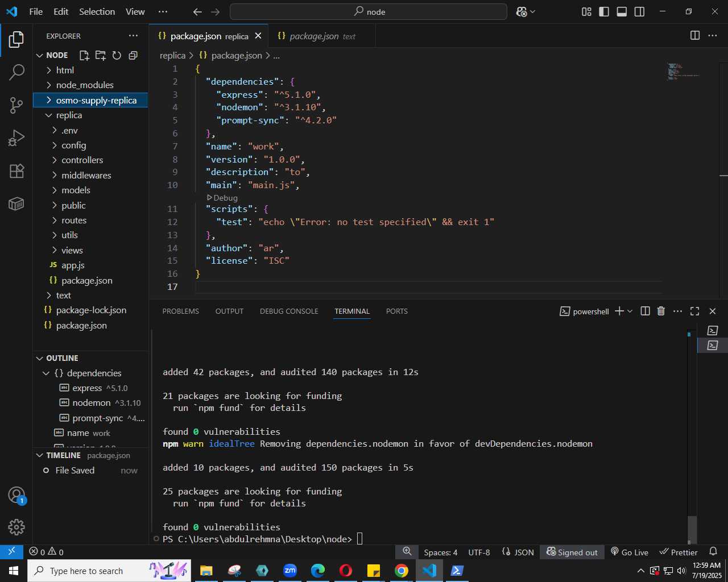Expand the html folder
The width and height of the screenshot is (728, 582).
coord(90,70)
